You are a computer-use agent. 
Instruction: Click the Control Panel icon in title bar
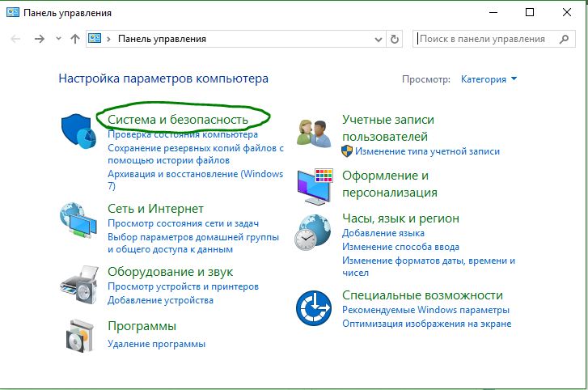pyautogui.click(x=13, y=12)
